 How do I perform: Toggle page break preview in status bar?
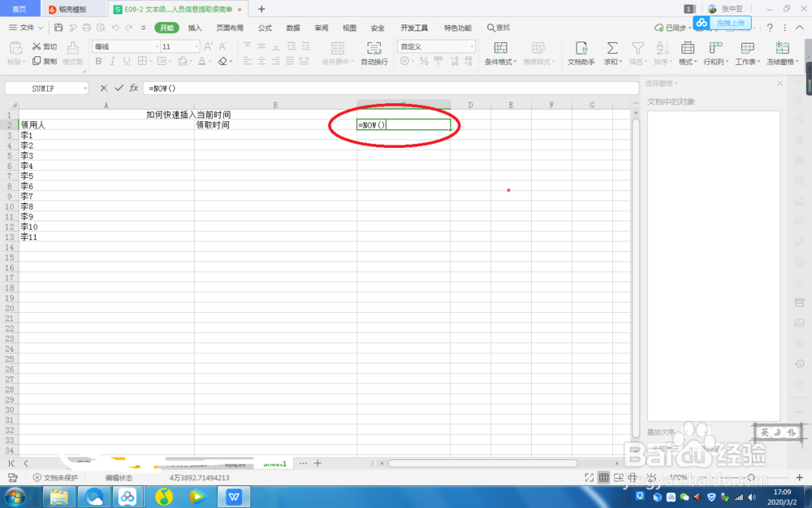pos(618,477)
